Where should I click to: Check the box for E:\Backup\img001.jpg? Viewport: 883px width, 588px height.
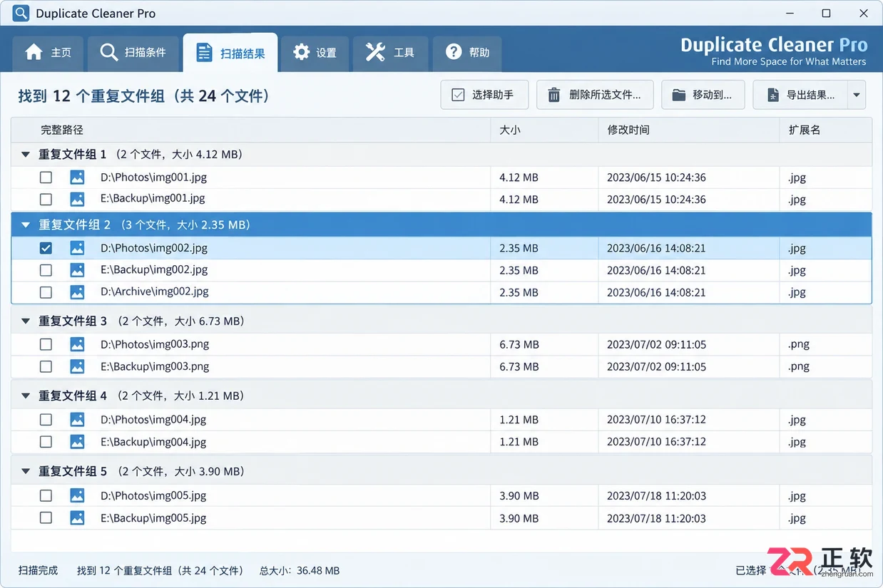pos(46,199)
